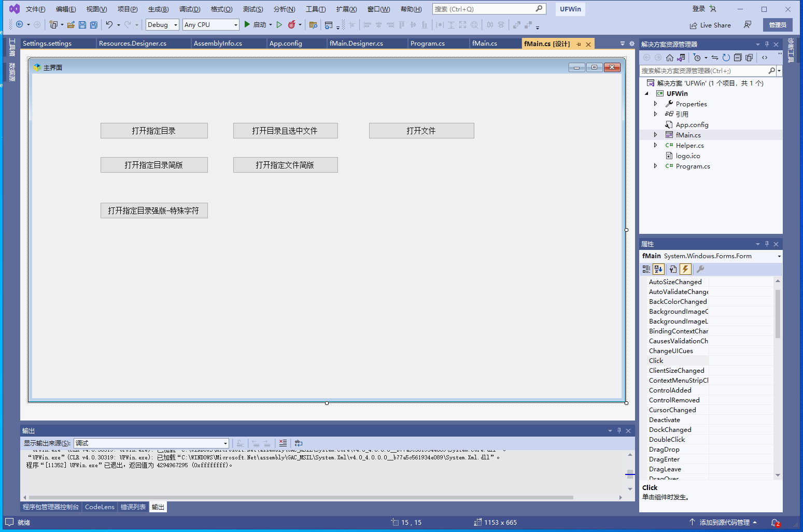This screenshot has width=803, height=532.
Task: Click View Code icon in Solution Explorer
Action: (765, 58)
